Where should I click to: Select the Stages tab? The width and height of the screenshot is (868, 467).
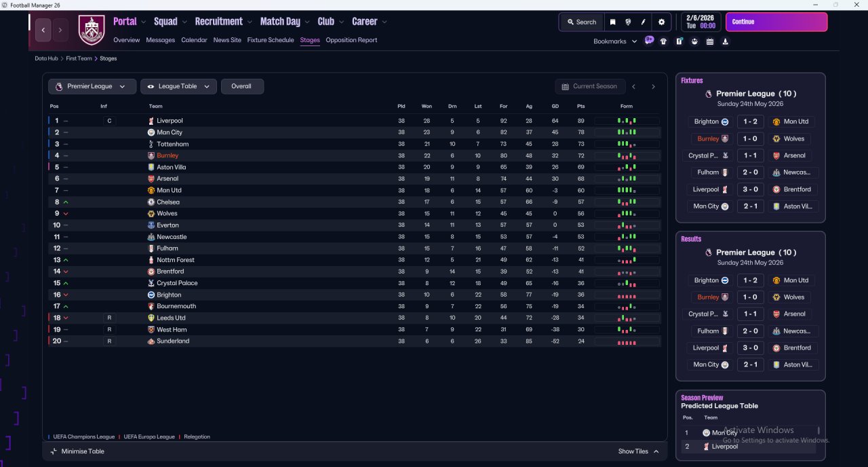(310, 40)
